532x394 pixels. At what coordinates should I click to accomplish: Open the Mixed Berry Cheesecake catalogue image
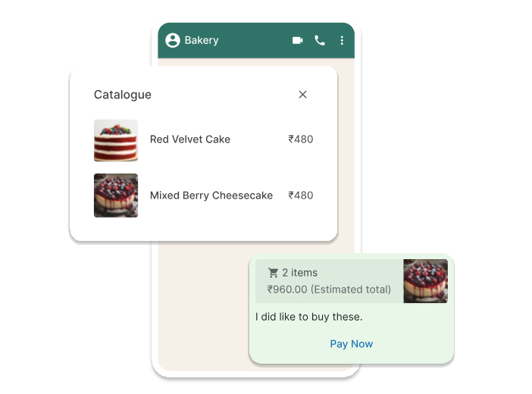click(116, 195)
